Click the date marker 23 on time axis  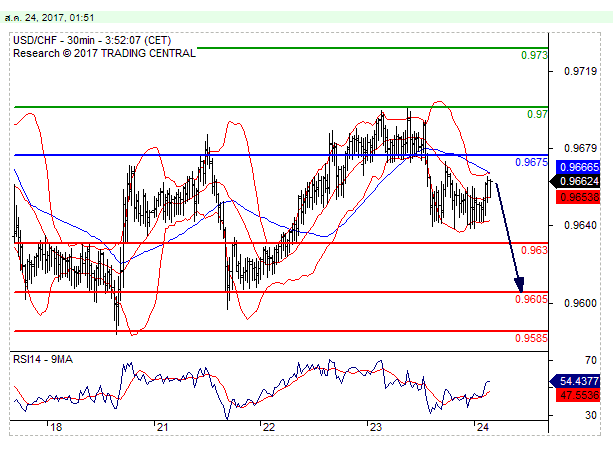tap(376, 427)
